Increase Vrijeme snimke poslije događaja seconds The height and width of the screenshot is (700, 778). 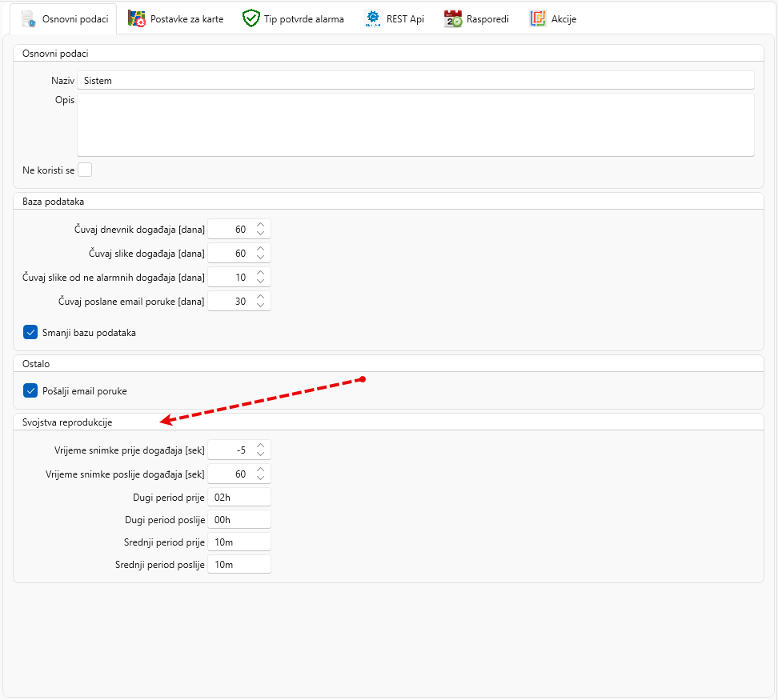pos(261,470)
